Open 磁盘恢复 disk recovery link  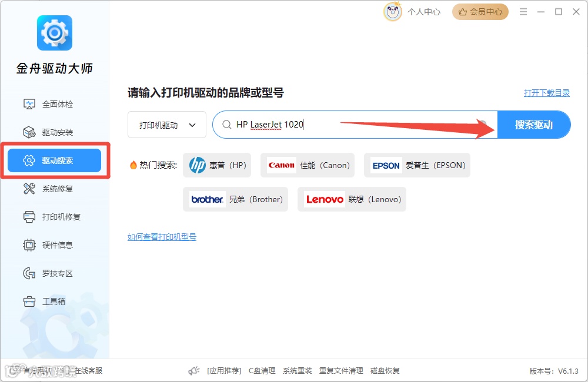pos(385,371)
